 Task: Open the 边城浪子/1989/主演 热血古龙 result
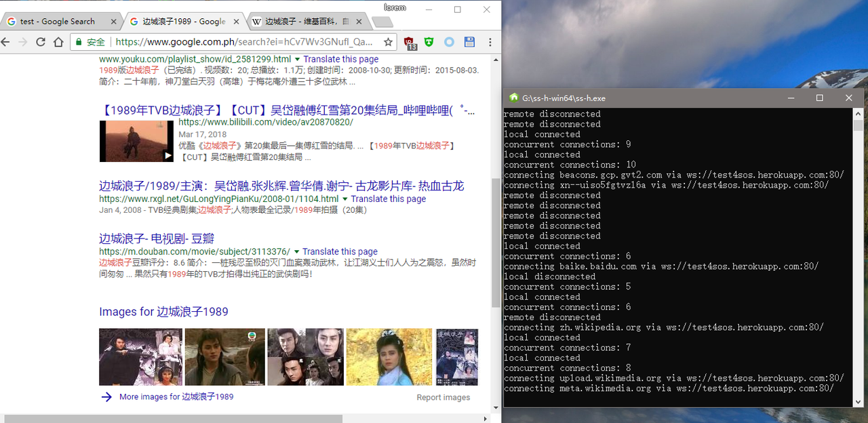coord(281,186)
